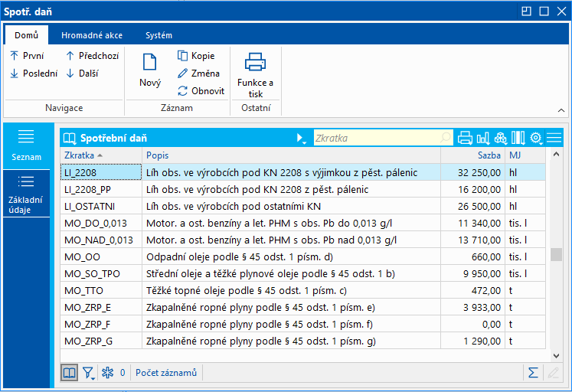This screenshot has width=572, height=392.
Task: Collapse the ribbon with the chevron arrow
Action: (x=560, y=111)
